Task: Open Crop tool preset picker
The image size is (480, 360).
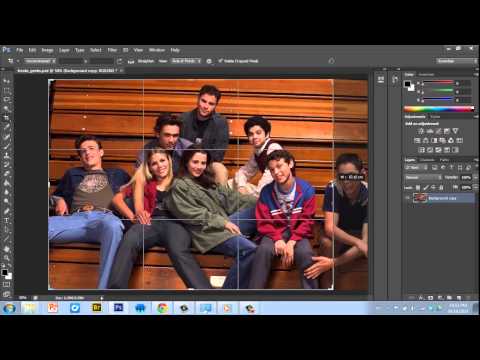Action: pyautogui.click(x=12, y=61)
